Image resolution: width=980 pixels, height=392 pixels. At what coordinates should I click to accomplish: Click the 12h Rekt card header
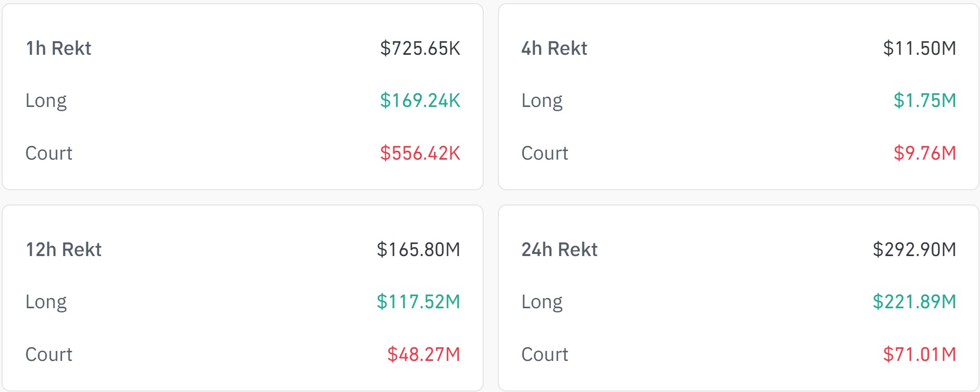(64, 250)
